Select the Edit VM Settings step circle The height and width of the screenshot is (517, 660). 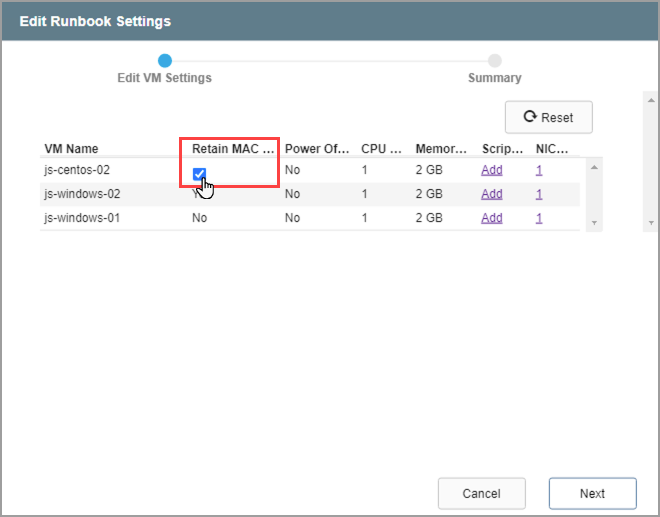(165, 61)
